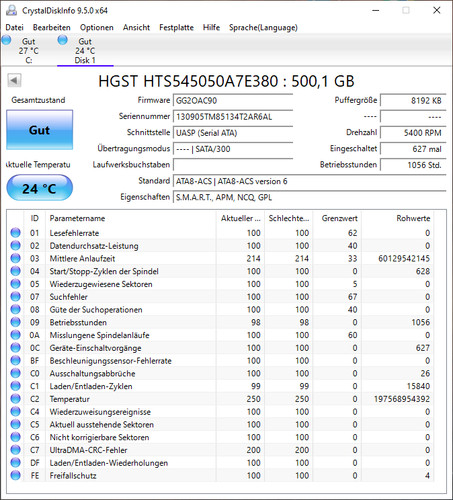Open the Optionen menu

97,27
